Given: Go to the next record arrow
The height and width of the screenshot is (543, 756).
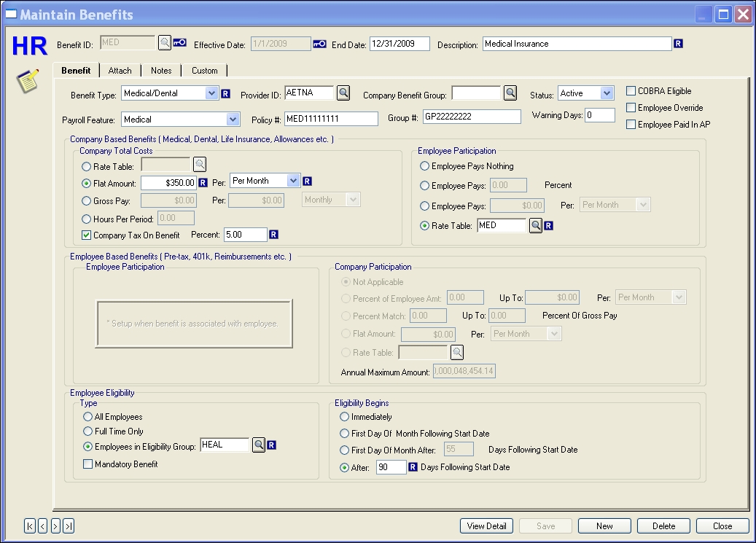Looking at the screenshot, I should coord(55,526).
